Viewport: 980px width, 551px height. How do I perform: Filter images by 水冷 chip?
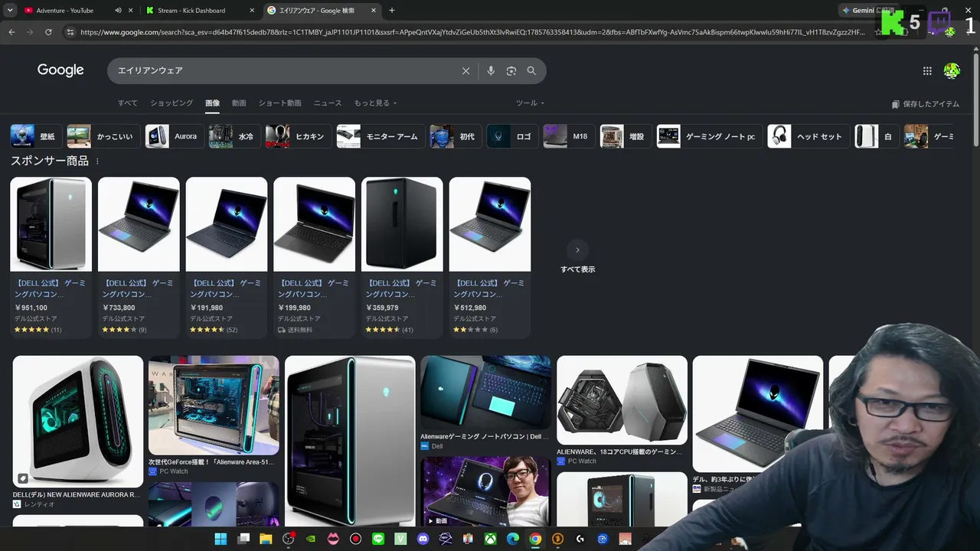tap(234, 136)
